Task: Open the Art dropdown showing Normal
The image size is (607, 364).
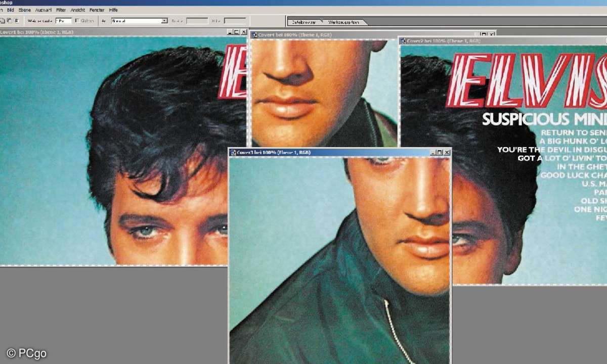Action: click(139, 21)
